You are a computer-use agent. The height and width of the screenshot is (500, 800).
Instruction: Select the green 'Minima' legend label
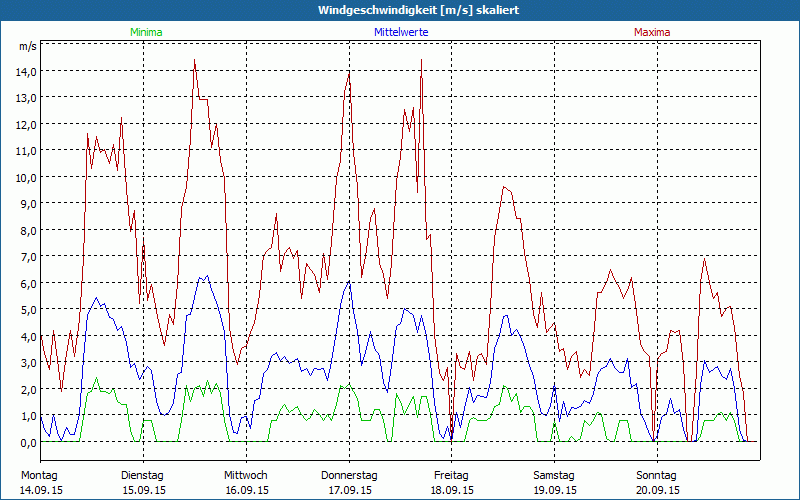[x=146, y=32]
